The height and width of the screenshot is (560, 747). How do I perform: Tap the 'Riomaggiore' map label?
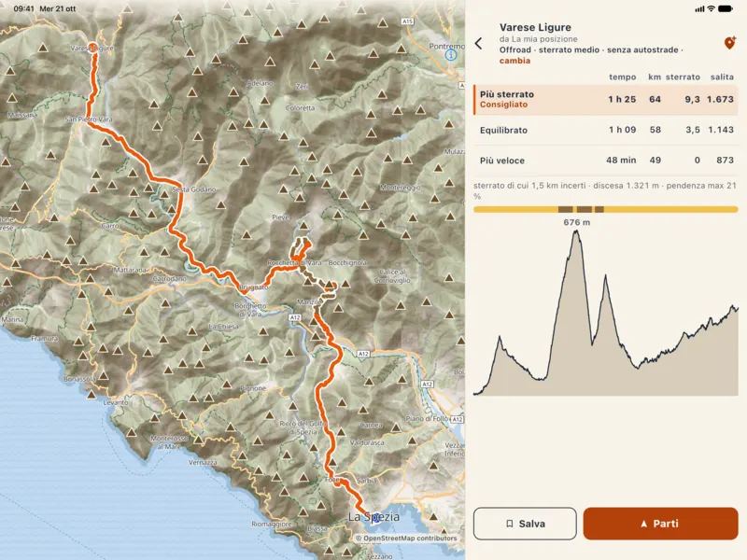pos(272,524)
